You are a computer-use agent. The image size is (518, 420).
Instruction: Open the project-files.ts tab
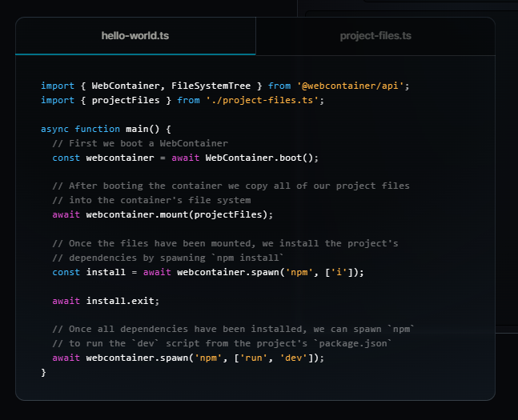375,36
